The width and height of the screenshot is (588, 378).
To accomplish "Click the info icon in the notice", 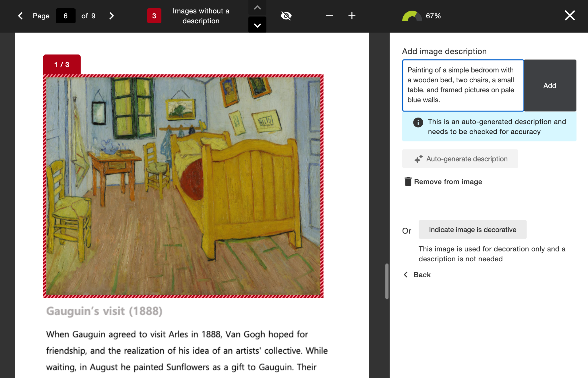I will click(418, 122).
